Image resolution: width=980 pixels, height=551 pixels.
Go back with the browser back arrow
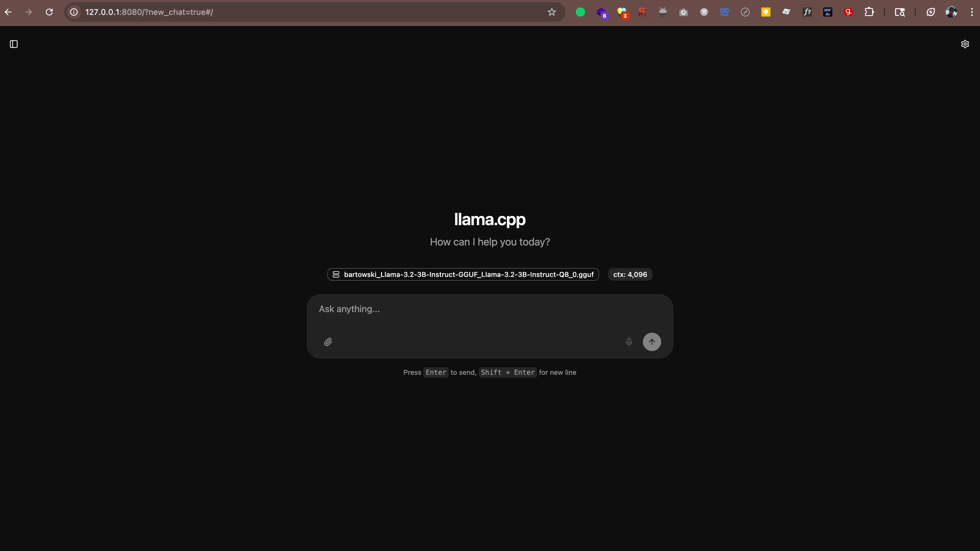(8, 12)
